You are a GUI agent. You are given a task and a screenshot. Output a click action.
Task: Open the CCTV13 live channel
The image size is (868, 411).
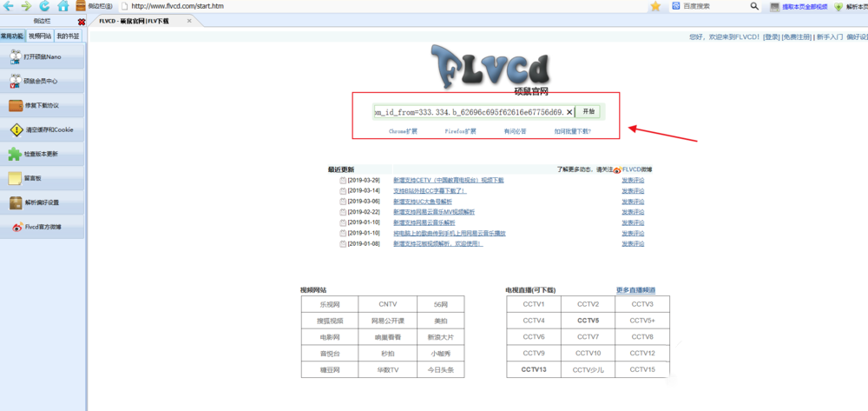pyautogui.click(x=534, y=370)
